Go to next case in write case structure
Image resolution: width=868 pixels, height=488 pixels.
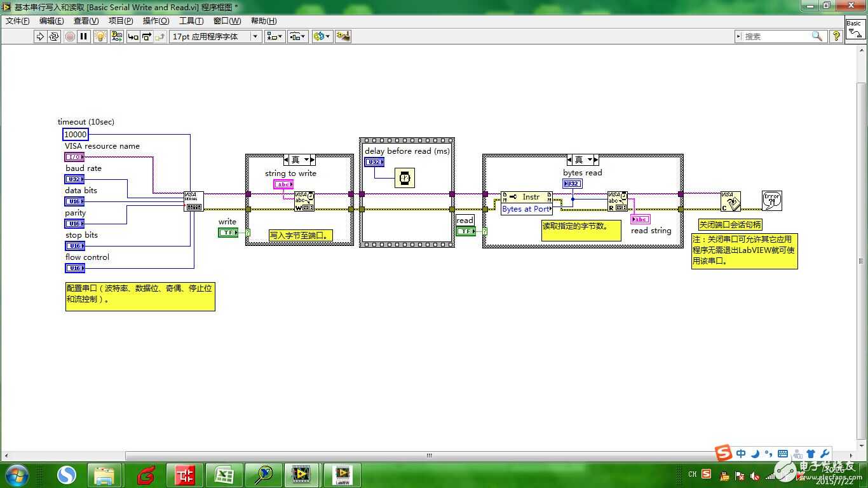[x=313, y=160]
